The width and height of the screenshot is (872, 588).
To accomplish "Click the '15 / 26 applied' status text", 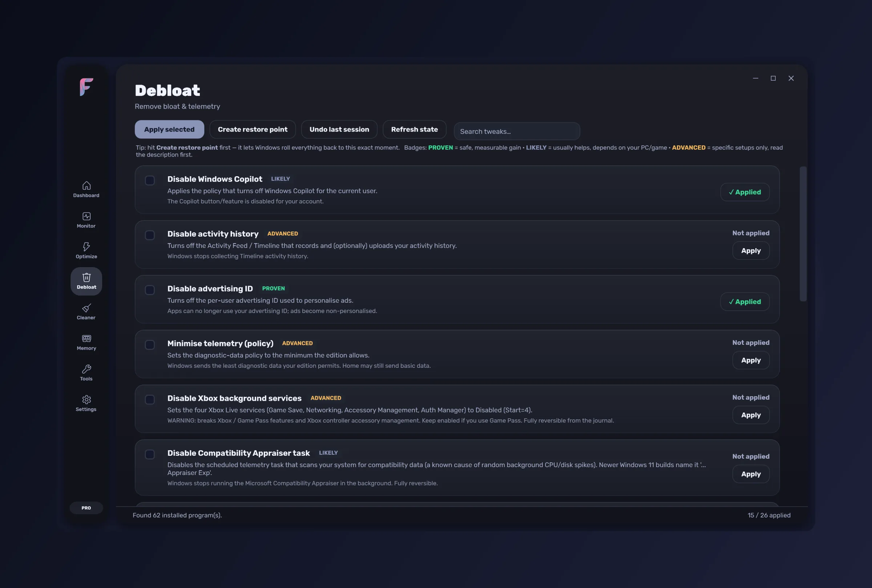I will click(x=769, y=515).
